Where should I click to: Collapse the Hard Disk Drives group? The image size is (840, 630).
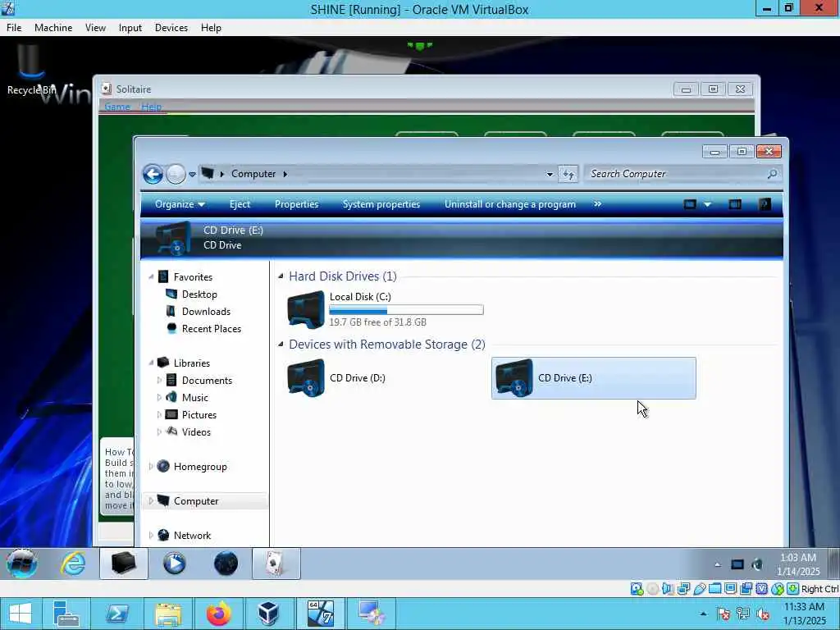pyautogui.click(x=281, y=276)
